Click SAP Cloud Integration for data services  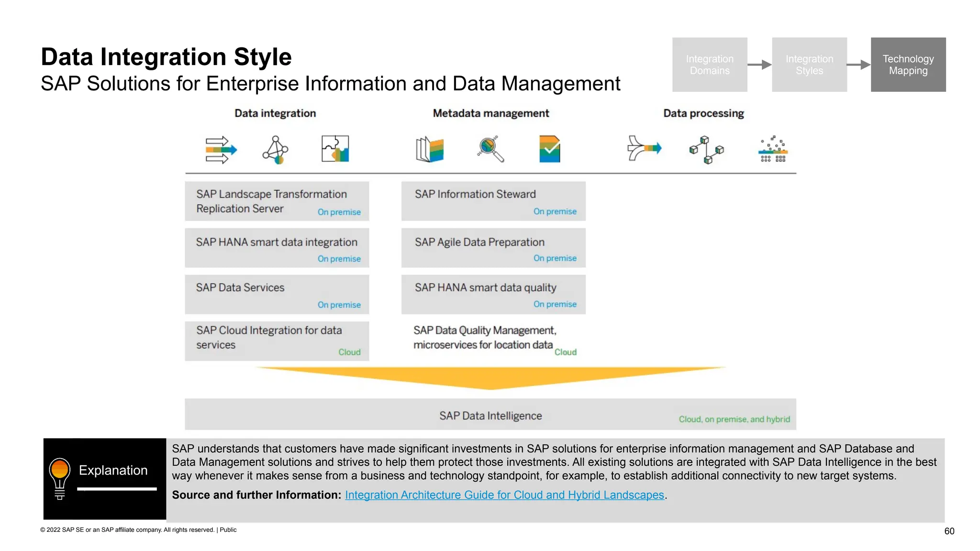click(277, 341)
